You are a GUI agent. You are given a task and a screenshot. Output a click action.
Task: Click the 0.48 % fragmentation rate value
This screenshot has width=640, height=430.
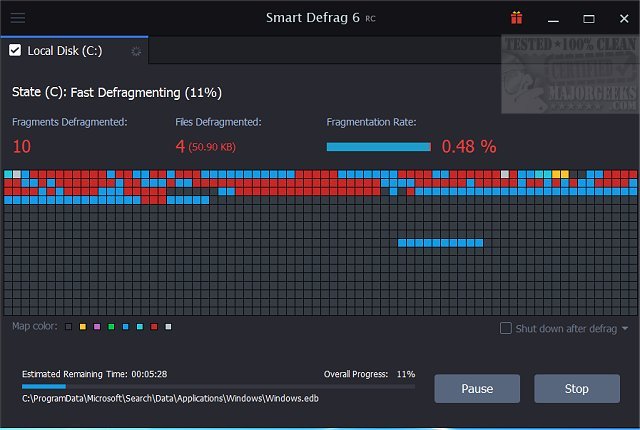click(x=469, y=146)
